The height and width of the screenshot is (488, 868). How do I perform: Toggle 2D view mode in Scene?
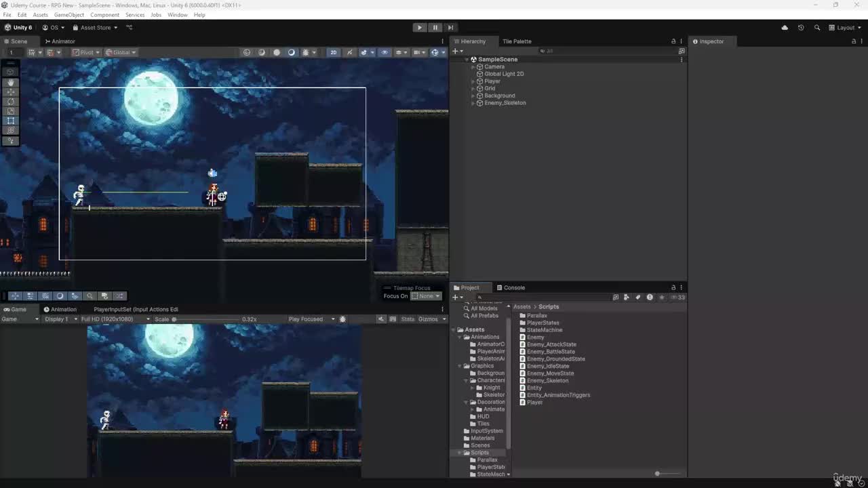333,52
